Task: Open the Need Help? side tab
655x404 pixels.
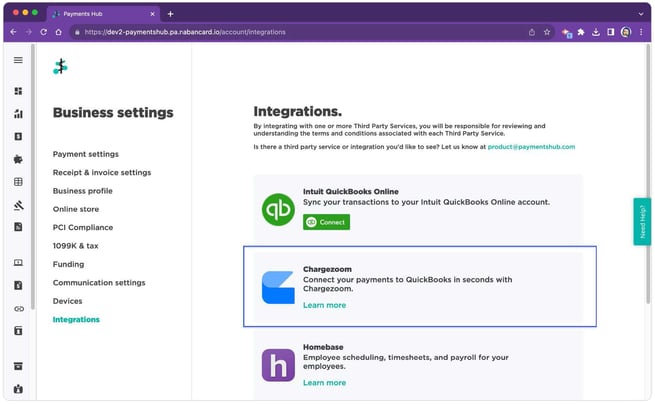Action: (x=642, y=222)
